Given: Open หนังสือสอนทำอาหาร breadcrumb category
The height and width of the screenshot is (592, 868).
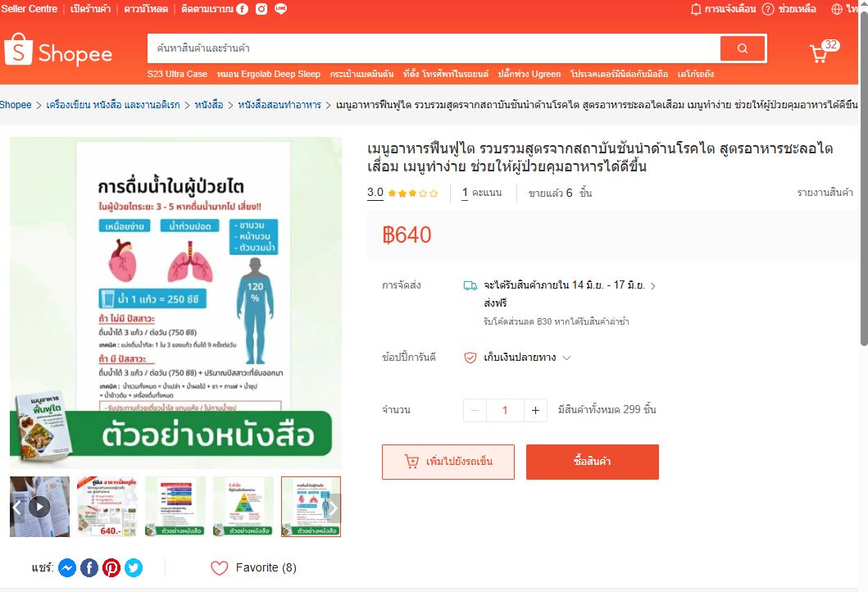Looking at the screenshot, I should tap(279, 105).
